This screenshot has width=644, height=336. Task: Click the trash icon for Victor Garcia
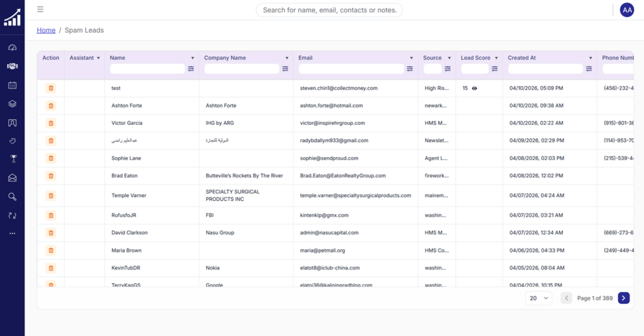point(51,123)
